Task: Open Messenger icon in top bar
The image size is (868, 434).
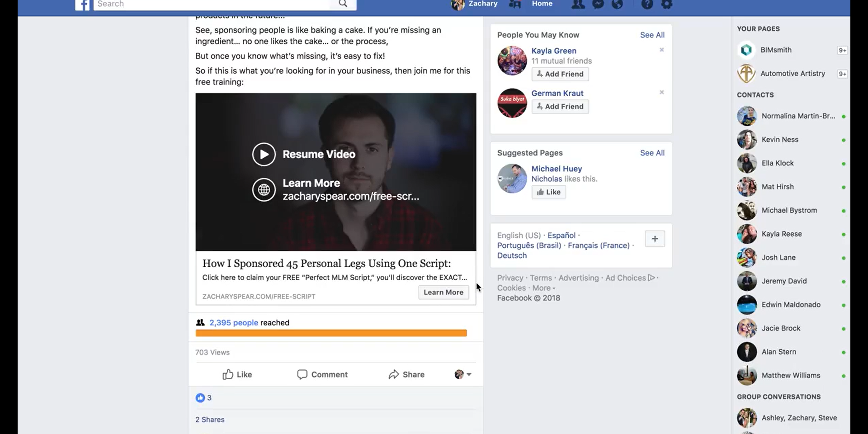Action: point(598,5)
